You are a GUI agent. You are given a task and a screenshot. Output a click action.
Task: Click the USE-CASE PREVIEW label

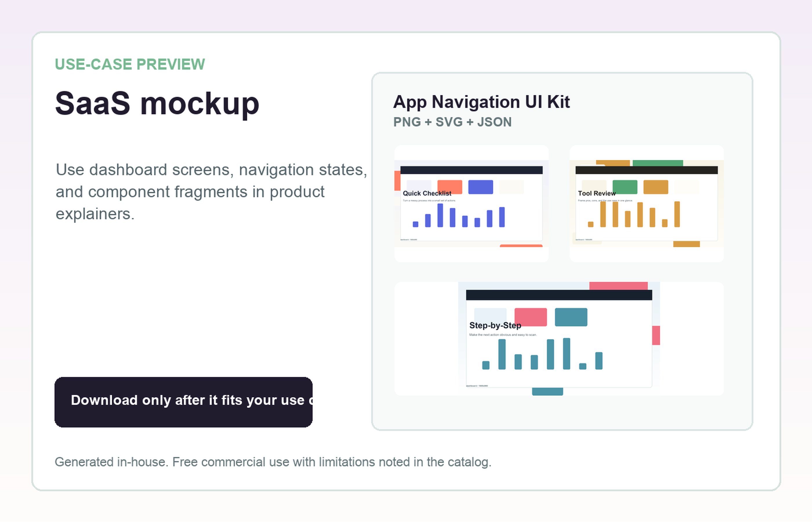click(130, 64)
